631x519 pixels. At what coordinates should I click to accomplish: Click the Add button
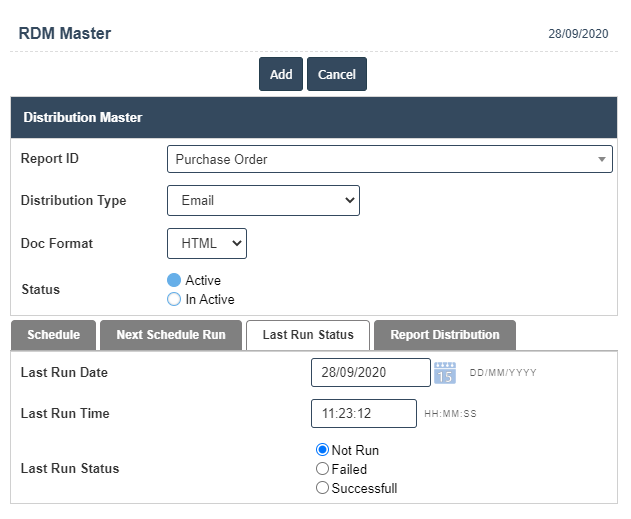click(x=281, y=75)
